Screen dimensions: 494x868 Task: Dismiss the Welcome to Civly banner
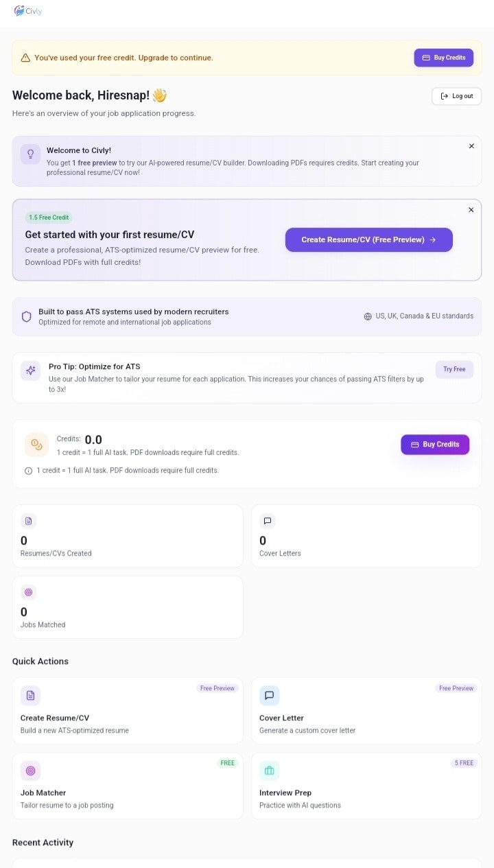(x=471, y=146)
